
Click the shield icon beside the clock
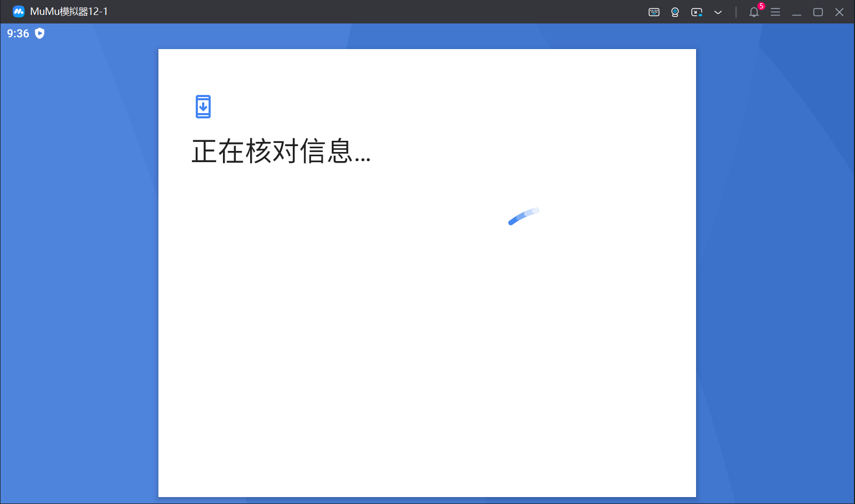(39, 33)
